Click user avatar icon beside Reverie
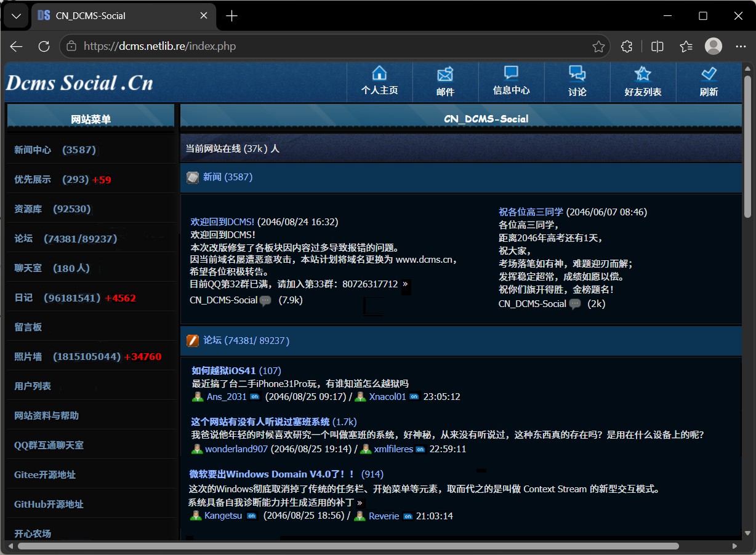Image resolution: width=756 pixels, height=555 pixels. pos(360,516)
